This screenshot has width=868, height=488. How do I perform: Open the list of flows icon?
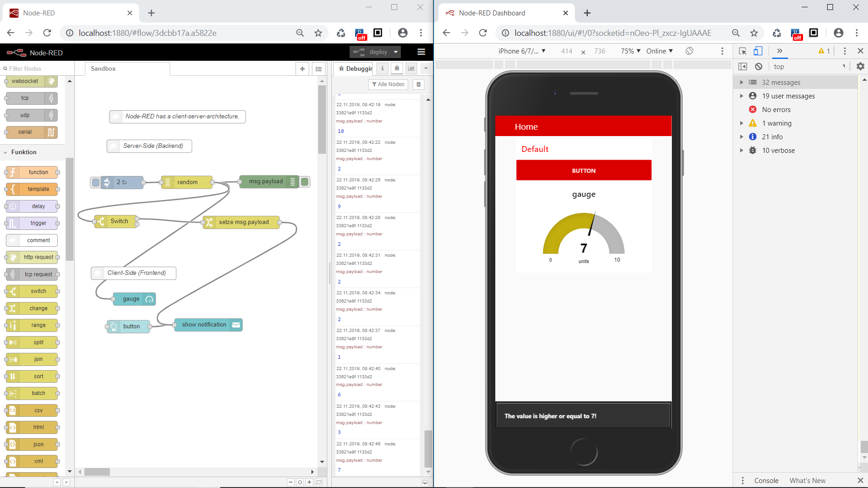[319, 69]
